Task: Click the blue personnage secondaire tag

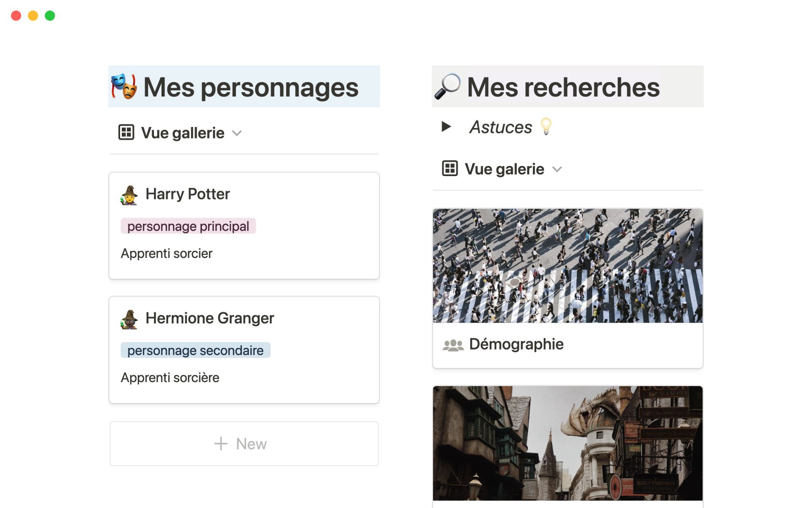Action: [x=195, y=350]
